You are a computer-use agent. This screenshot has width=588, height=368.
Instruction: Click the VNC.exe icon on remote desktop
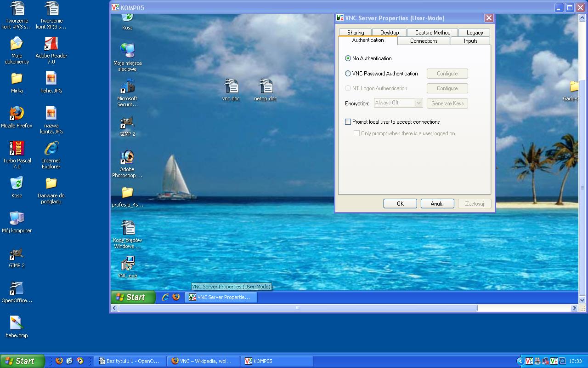point(127,267)
